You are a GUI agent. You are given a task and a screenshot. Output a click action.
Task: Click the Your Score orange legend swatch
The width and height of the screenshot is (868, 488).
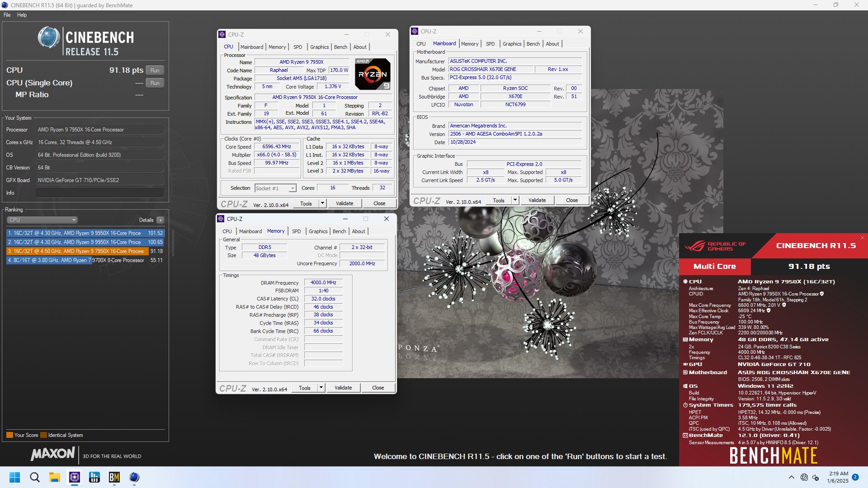tap(9, 435)
